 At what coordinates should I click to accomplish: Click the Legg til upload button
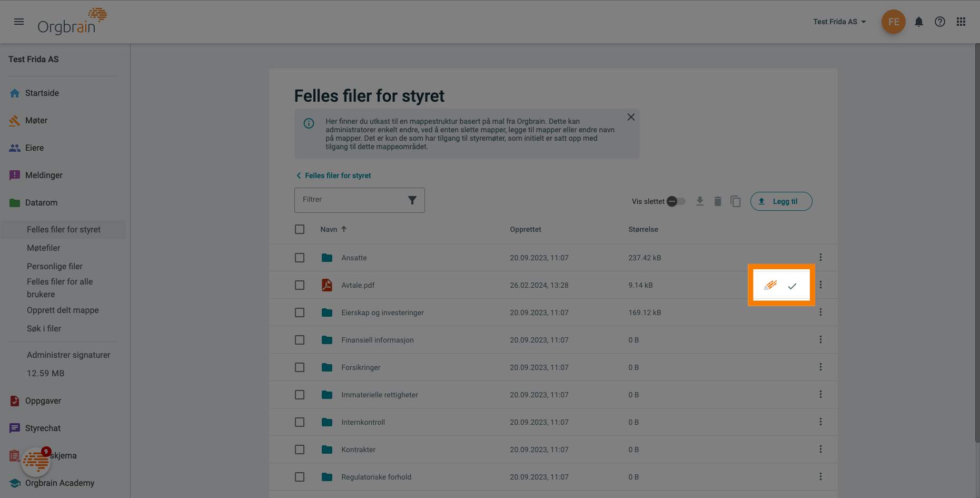(x=781, y=201)
